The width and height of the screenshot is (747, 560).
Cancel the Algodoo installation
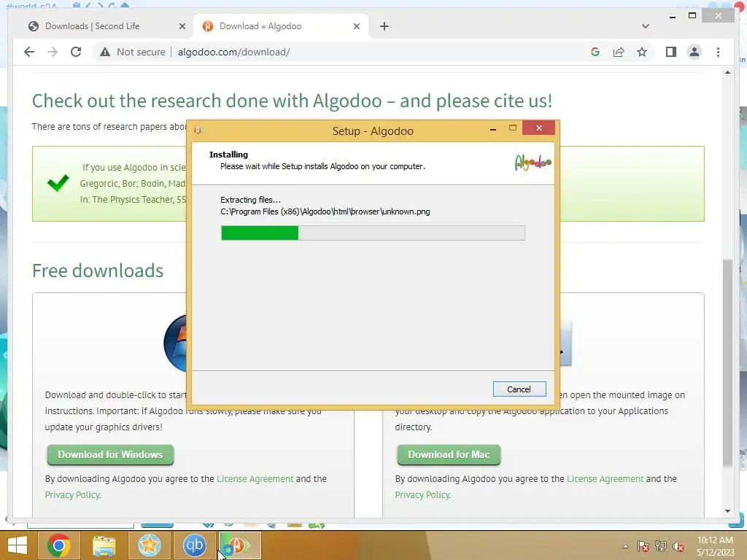(519, 389)
